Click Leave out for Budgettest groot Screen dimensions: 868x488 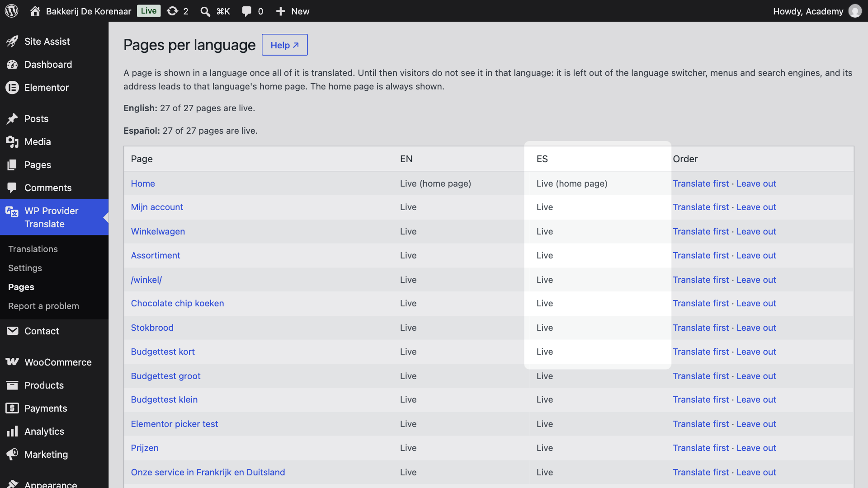[756, 376]
